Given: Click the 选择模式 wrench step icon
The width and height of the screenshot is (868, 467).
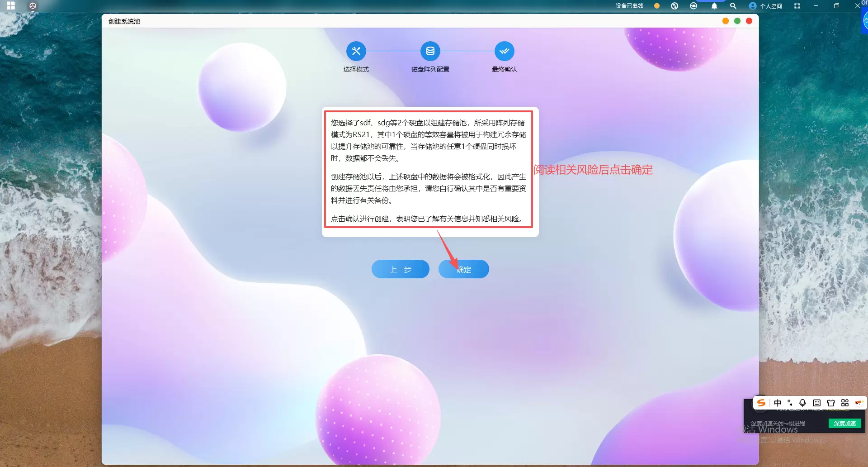Looking at the screenshot, I should [x=356, y=51].
